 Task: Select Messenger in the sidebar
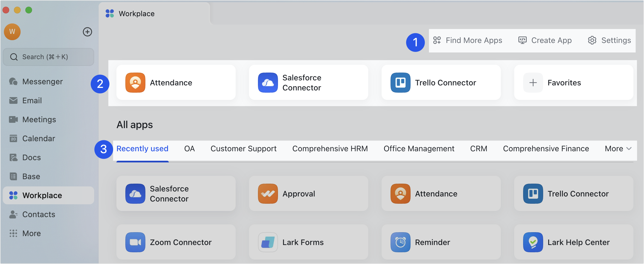[x=42, y=81]
